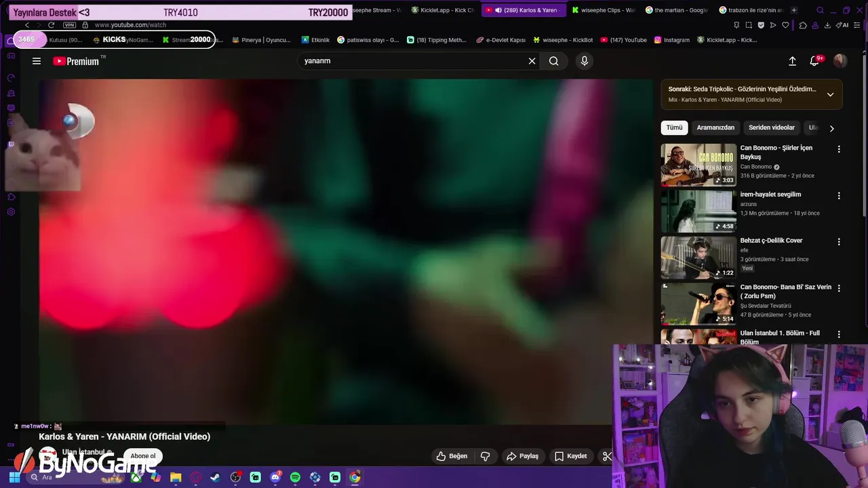Open the Windows Start menu
The image size is (868, 488).
pos(14,477)
